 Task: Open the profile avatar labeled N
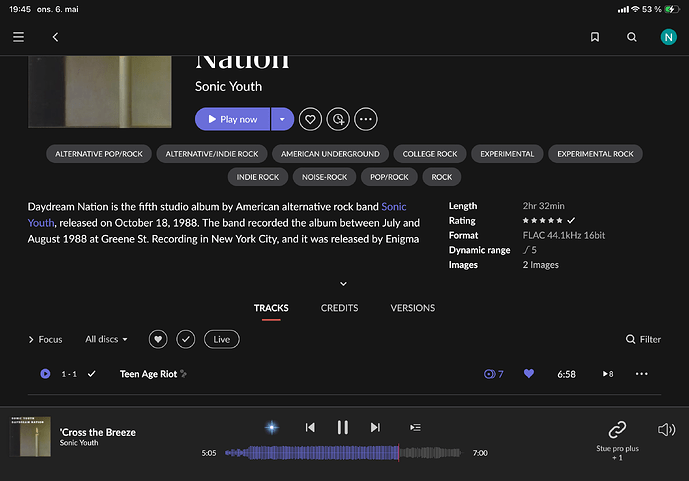click(x=668, y=37)
